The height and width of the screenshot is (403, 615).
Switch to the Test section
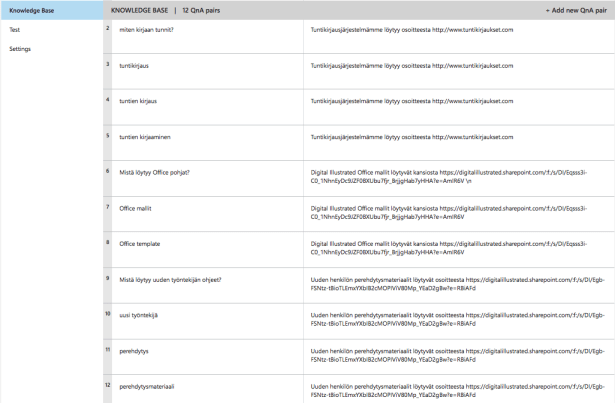coord(15,29)
